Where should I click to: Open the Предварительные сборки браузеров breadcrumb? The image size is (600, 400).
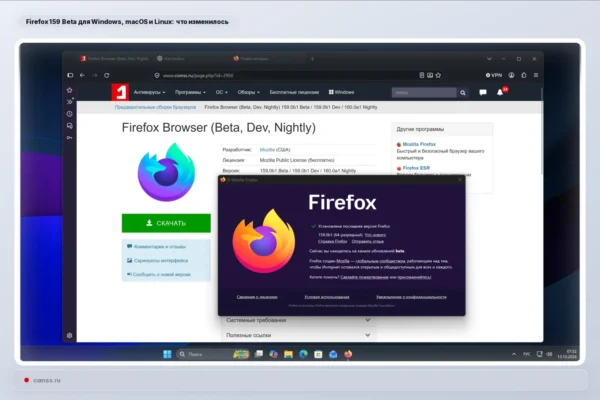coord(155,107)
